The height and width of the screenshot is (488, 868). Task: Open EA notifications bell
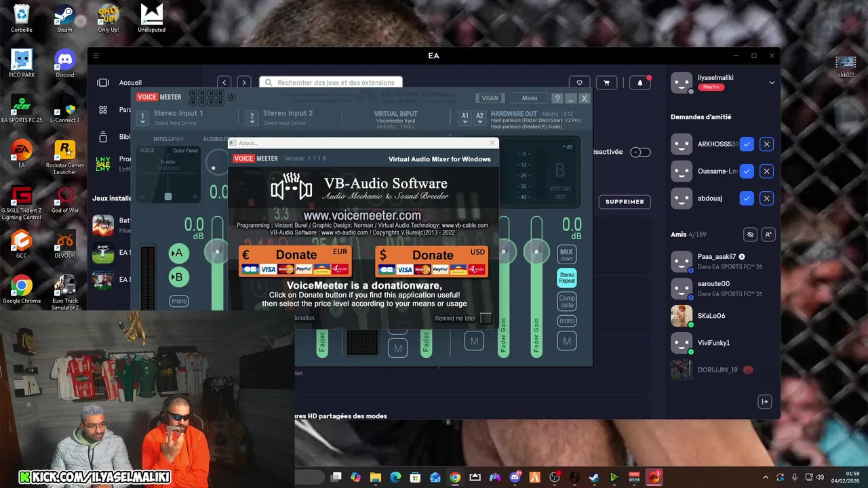(640, 83)
